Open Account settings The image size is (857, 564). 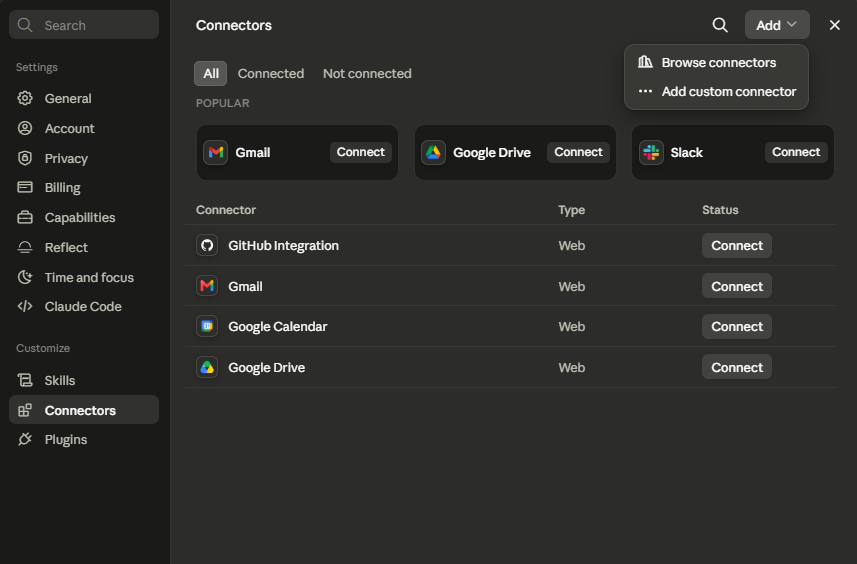(84, 128)
